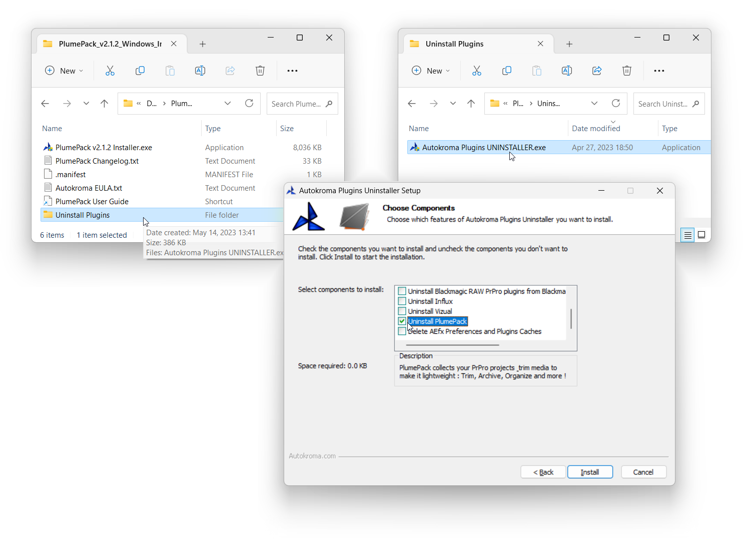Open See more ellipsis in PlumePack window
Image resolution: width=756 pixels, height=557 pixels.
tap(293, 71)
